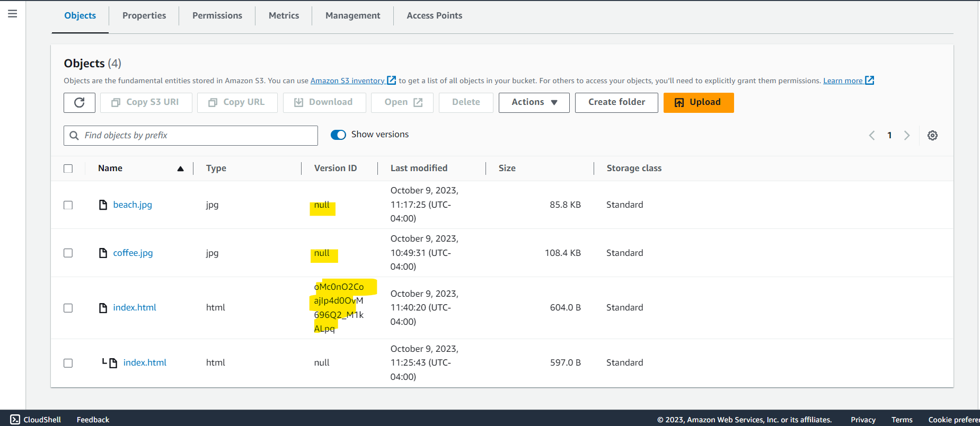Check the 604.0 B index.html checkbox
The width and height of the screenshot is (980, 426).
pyautogui.click(x=68, y=308)
